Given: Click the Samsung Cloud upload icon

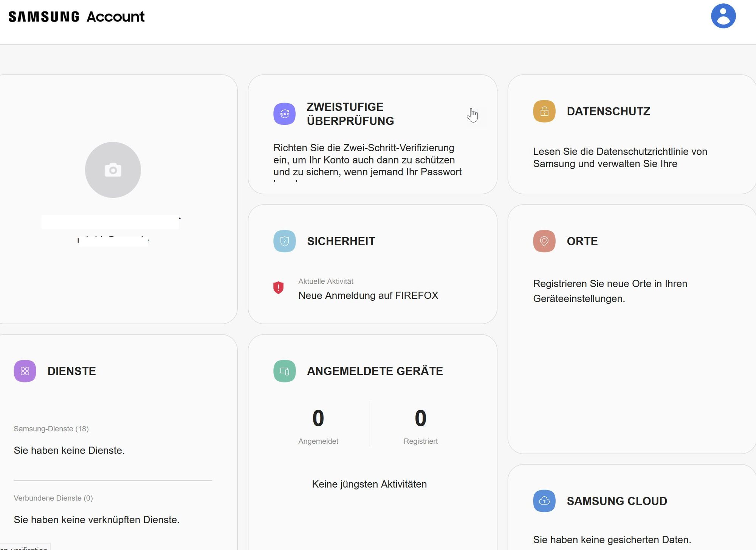Looking at the screenshot, I should click(544, 500).
